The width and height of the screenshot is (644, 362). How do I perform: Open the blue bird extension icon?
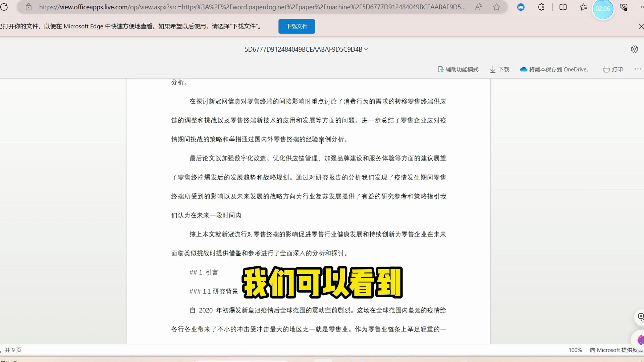tap(521, 7)
